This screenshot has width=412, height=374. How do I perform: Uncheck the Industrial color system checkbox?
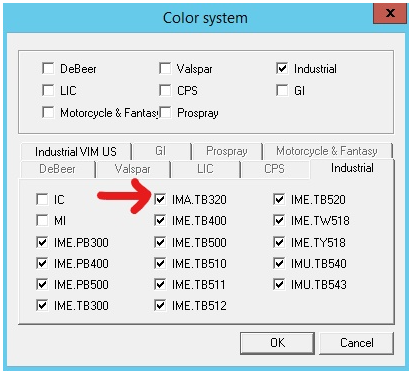point(282,69)
